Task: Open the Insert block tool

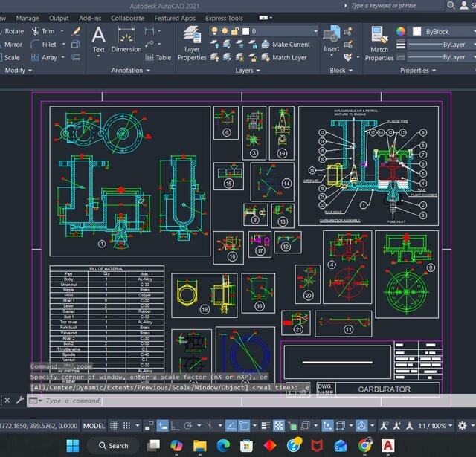Action: pos(331,41)
